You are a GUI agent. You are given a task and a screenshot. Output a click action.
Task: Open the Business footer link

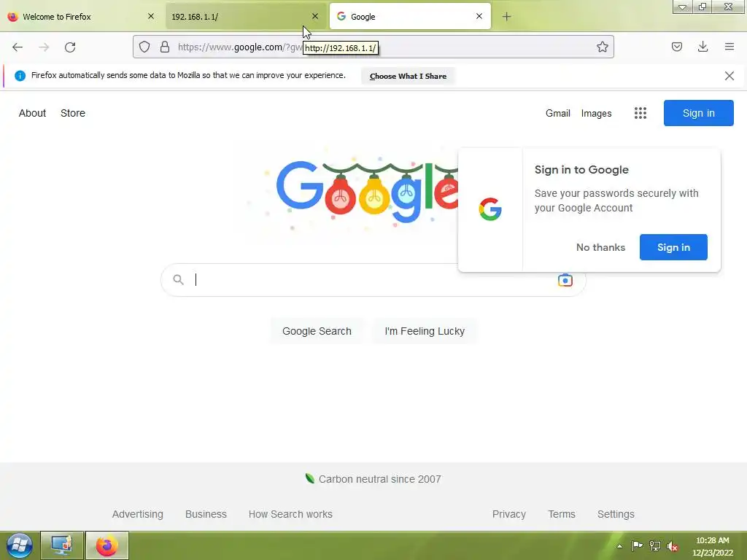[x=206, y=514]
